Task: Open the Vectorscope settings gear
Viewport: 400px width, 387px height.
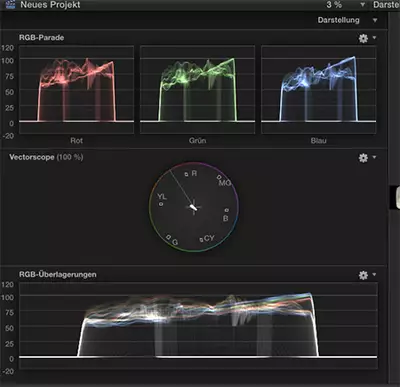Action: 363,158
